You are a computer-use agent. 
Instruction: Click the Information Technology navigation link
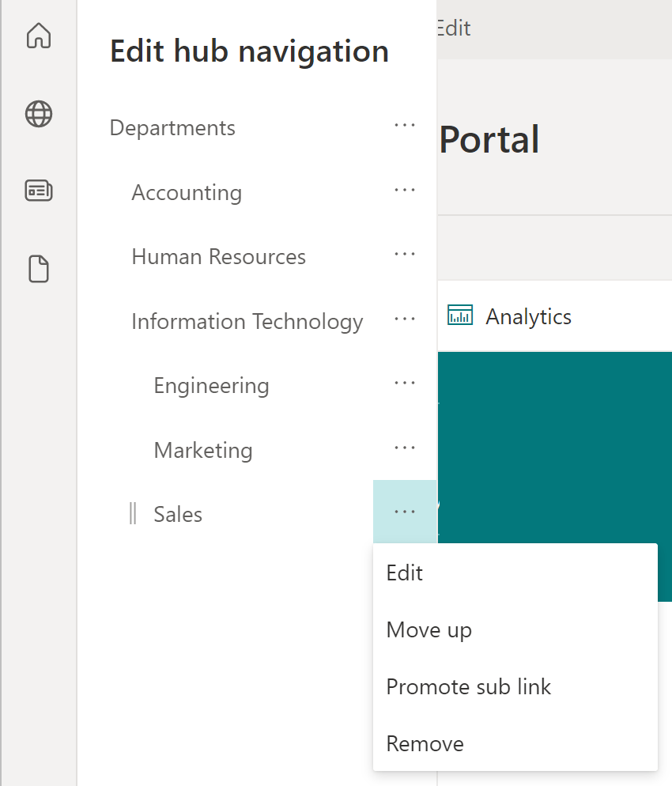[x=247, y=322]
